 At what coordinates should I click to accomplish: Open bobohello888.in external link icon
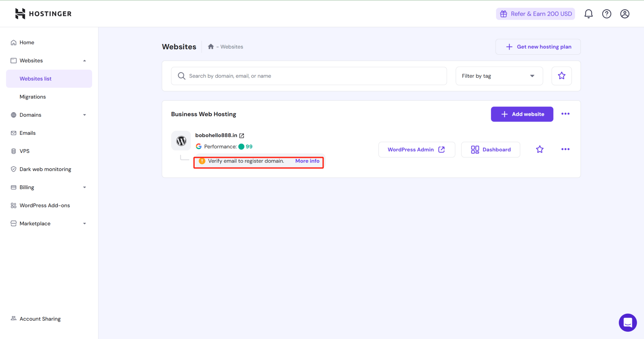241,136
